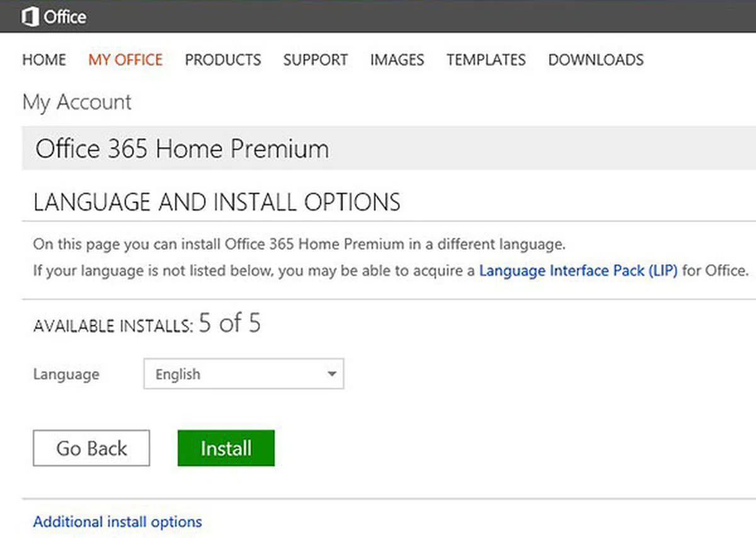Open Additional install options link
756x538 pixels.
pos(117,522)
